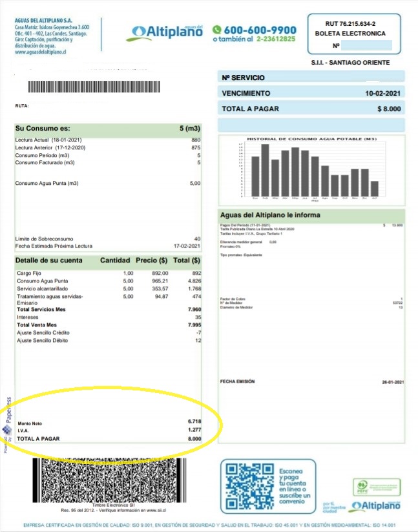Click the Altiplano logo in the page header
The height and width of the screenshot is (532, 418).
(x=165, y=32)
